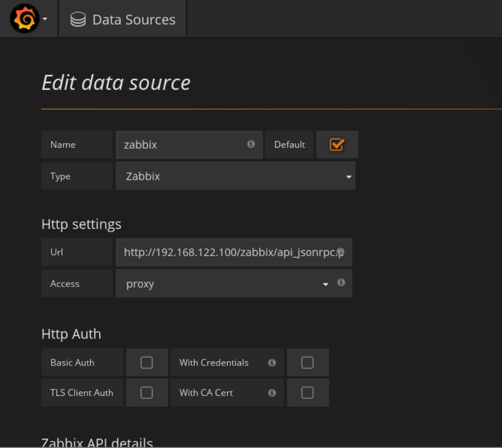Uncheck the Default data source checkbox

point(337,145)
